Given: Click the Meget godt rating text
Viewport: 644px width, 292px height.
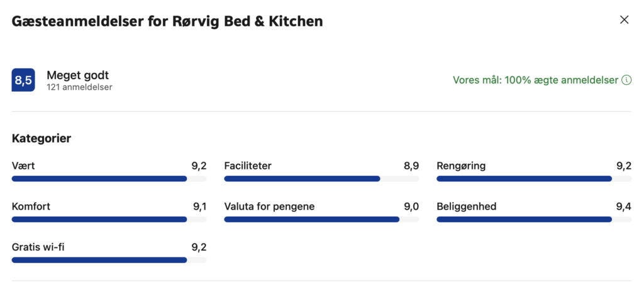Looking at the screenshot, I should pyautogui.click(x=77, y=75).
